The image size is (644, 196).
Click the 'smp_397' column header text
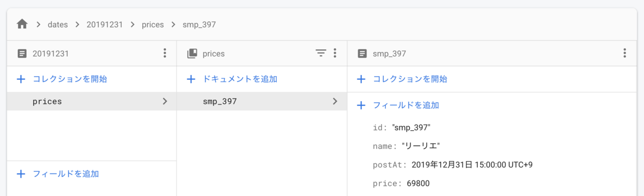[x=389, y=54]
